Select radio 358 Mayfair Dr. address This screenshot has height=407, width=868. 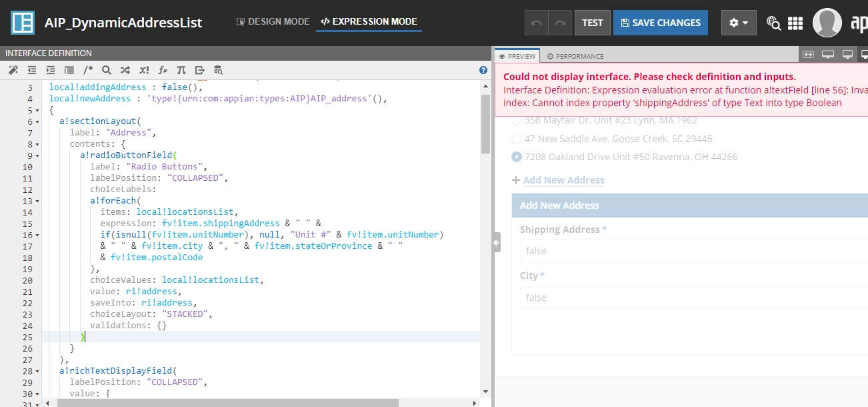pyautogui.click(x=517, y=121)
